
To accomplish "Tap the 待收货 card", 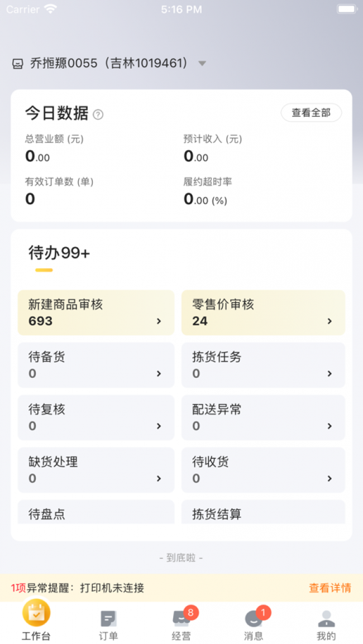I will coord(263,470).
